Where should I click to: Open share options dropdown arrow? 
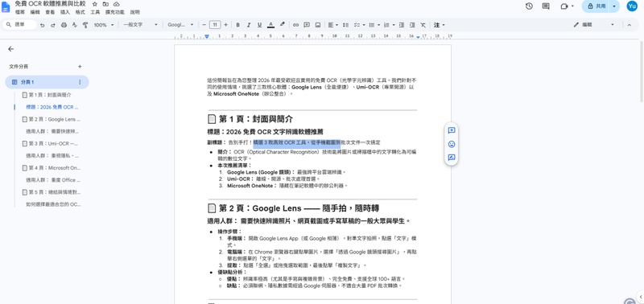tap(614, 6)
